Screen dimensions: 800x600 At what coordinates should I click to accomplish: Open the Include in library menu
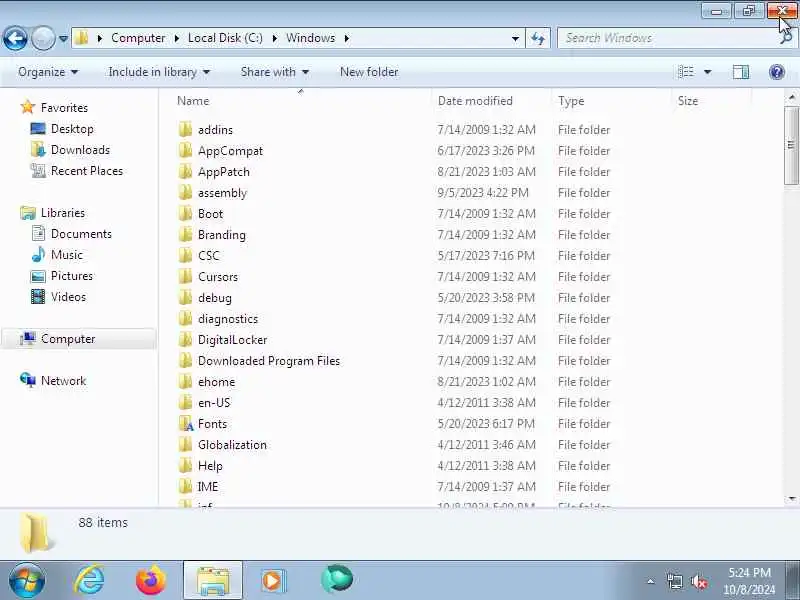[159, 72]
